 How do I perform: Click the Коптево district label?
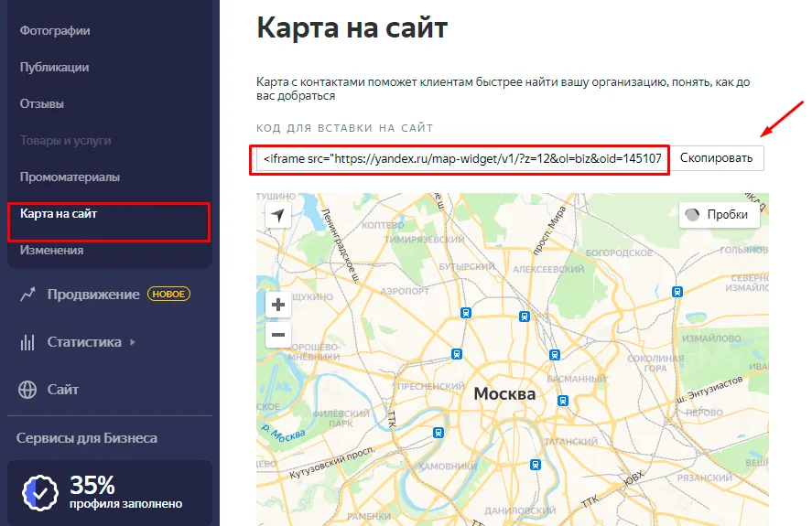pyautogui.click(x=382, y=226)
